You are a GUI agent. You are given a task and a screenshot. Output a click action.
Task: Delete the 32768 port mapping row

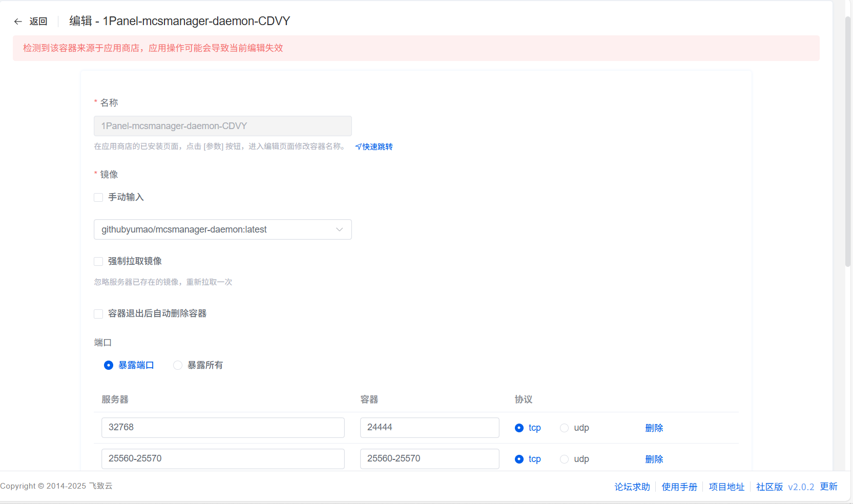(x=654, y=428)
